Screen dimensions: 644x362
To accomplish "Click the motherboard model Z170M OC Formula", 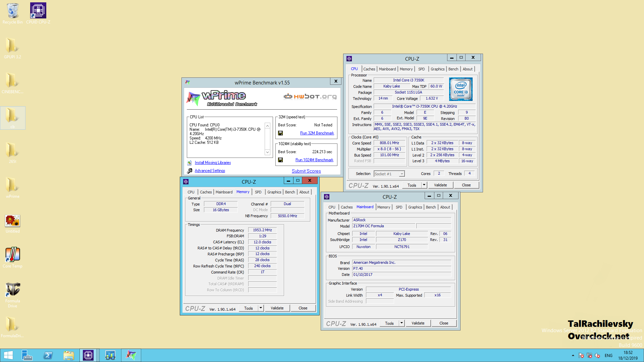I will pyautogui.click(x=383, y=226).
